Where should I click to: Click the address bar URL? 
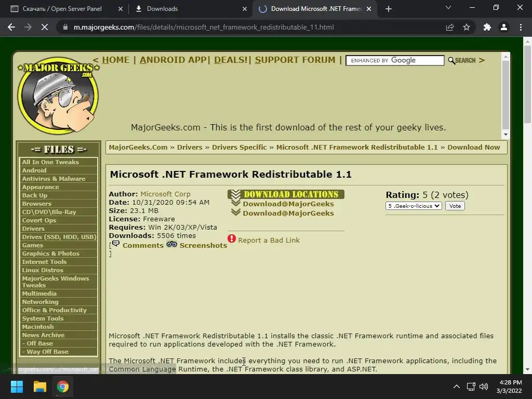(204, 27)
